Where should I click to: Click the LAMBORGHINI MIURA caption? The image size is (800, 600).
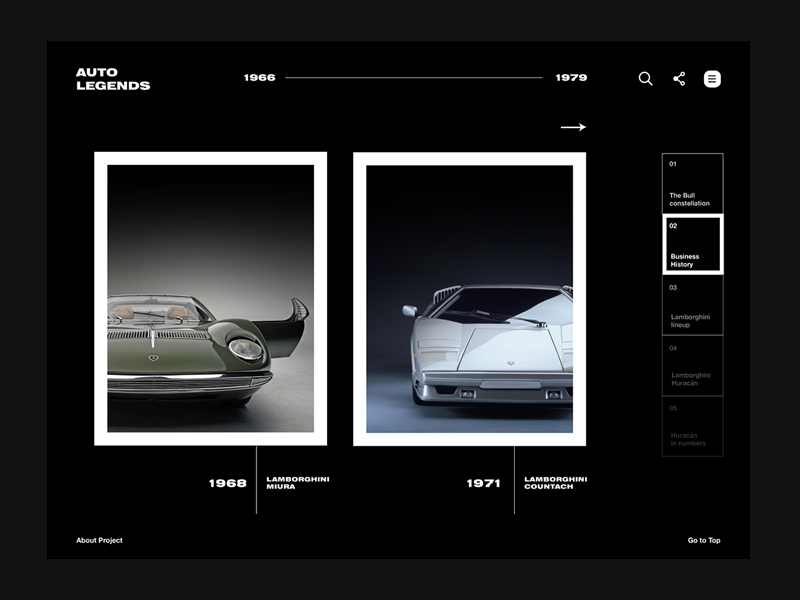tap(298, 483)
